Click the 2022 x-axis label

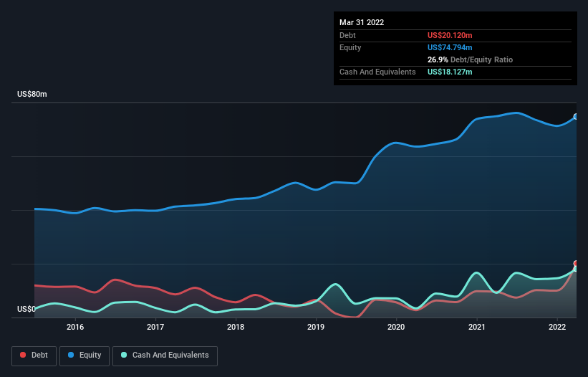557,327
